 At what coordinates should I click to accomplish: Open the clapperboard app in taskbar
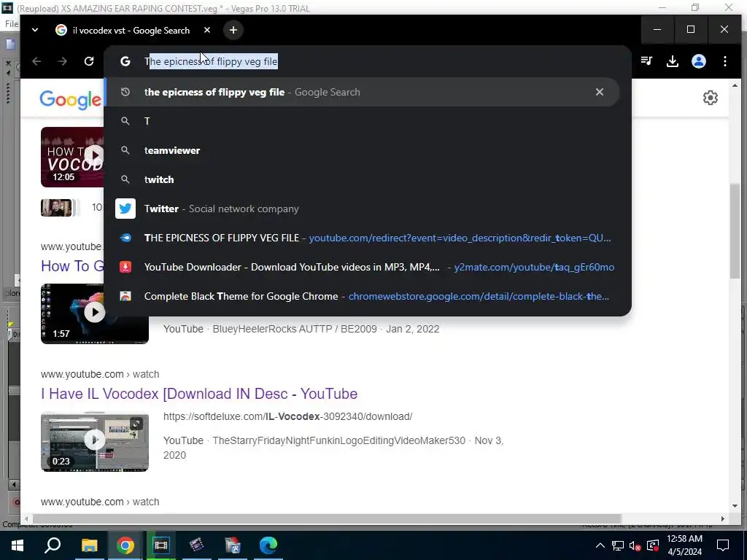coord(196,545)
